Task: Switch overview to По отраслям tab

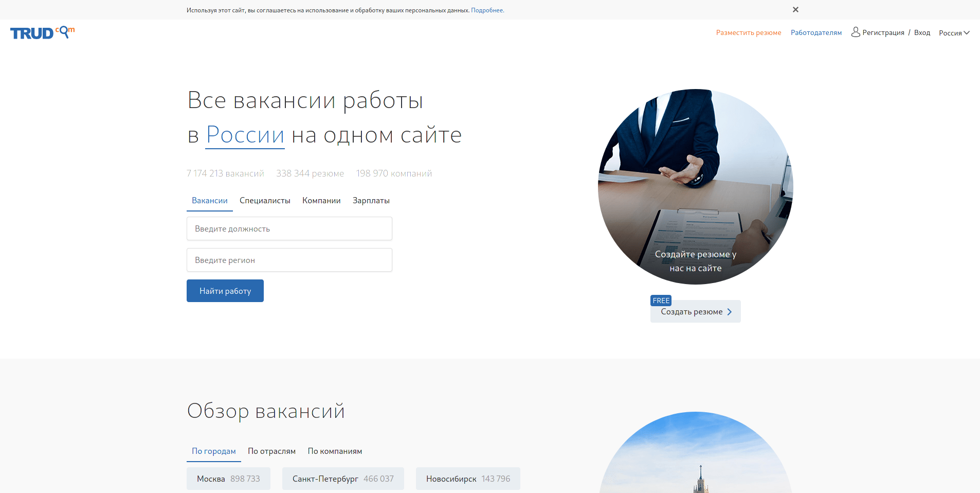Action: [x=271, y=451]
